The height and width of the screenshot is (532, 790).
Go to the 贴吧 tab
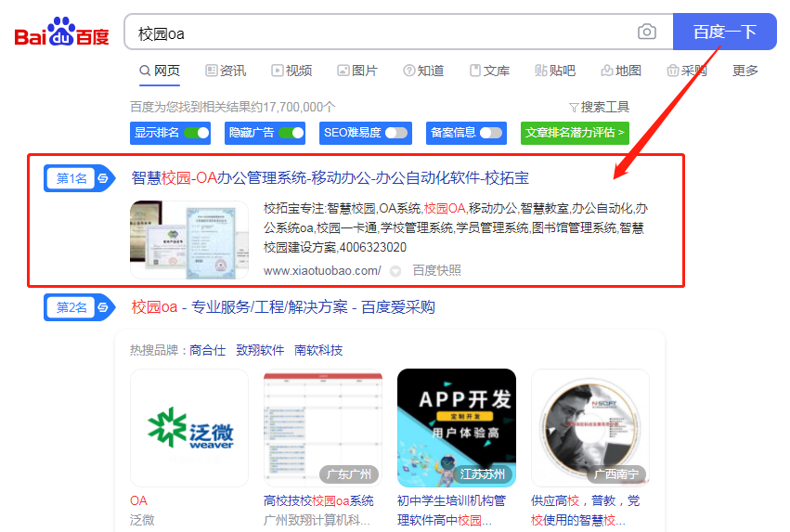[555, 71]
